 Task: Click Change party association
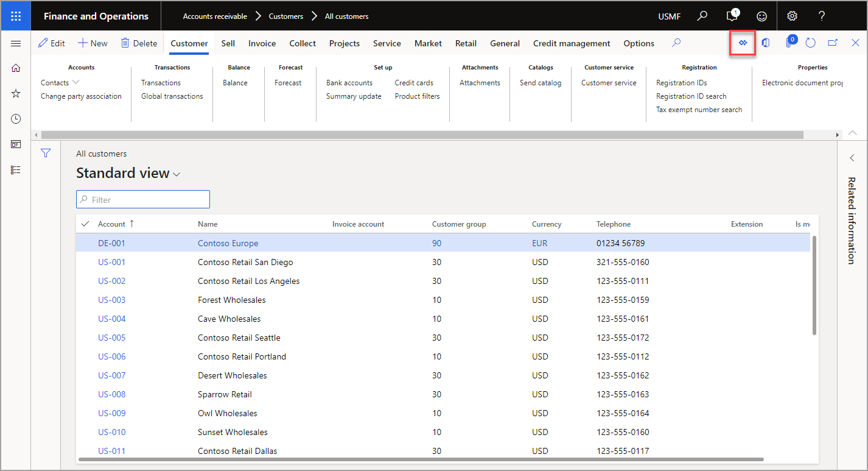coord(81,96)
